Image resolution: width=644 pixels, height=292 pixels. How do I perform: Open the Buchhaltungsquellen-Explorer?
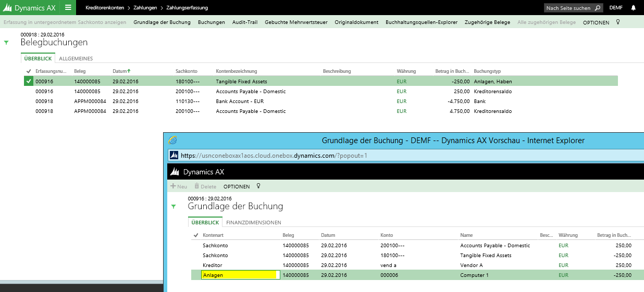pyautogui.click(x=421, y=22)
